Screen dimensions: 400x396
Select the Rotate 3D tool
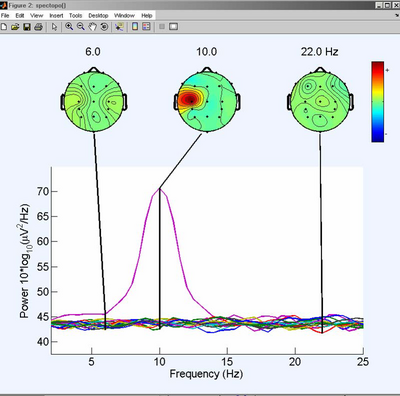pyautogui.click(x=104, y=27)
